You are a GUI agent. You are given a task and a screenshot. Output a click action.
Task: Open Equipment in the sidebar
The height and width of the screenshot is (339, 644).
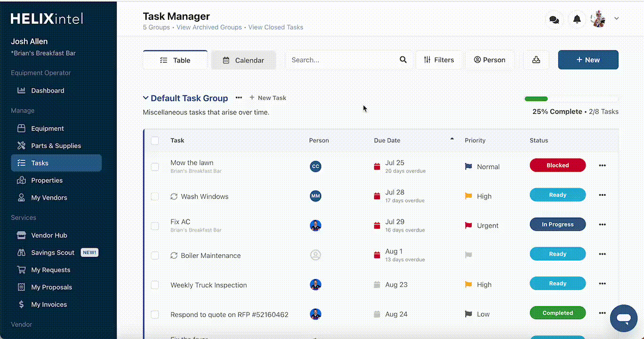(x=56, y=129)
